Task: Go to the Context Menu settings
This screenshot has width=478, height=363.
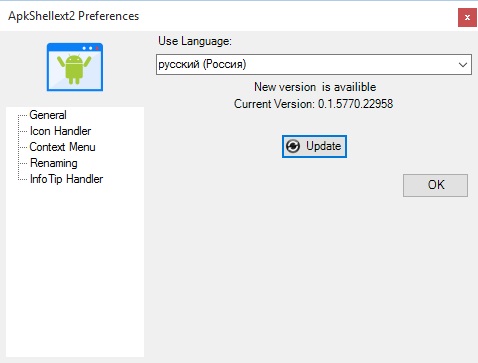Action: 62,147
